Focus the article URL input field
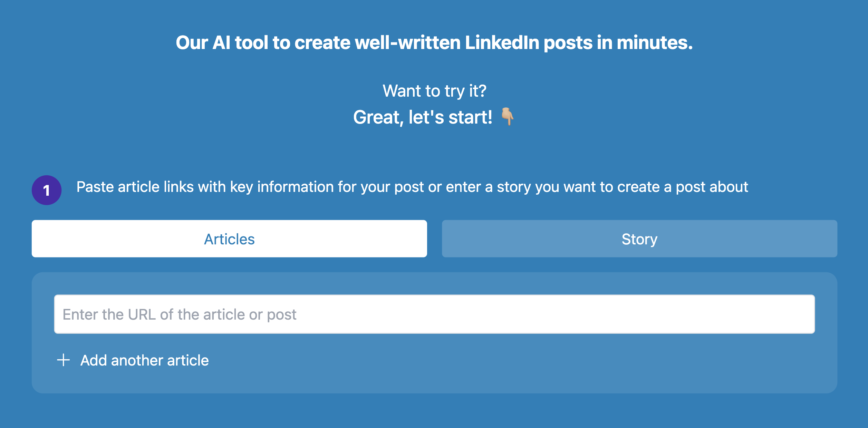868x428 pixels. (434, 314)
